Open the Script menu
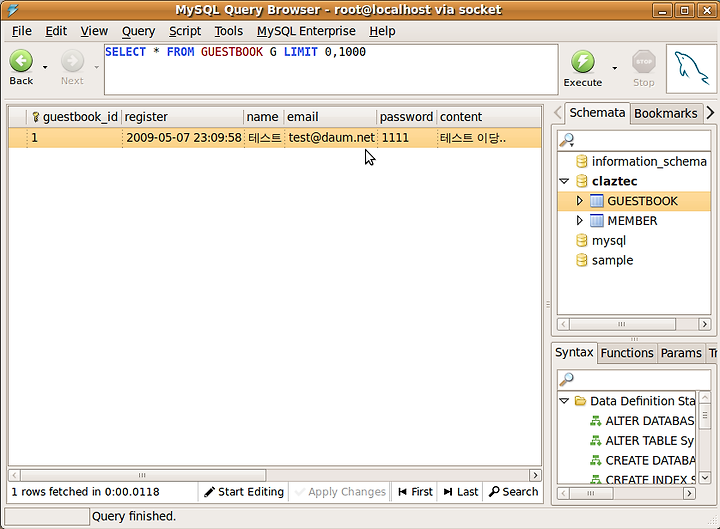Image resolution: width=720 pixels, height=529 pixels. tap(185, 31)
